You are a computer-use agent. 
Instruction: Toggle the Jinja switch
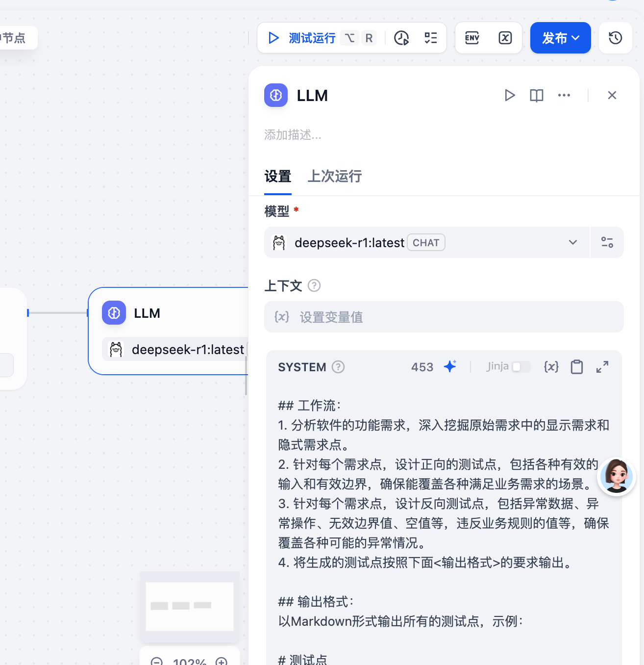coord(521,367)
